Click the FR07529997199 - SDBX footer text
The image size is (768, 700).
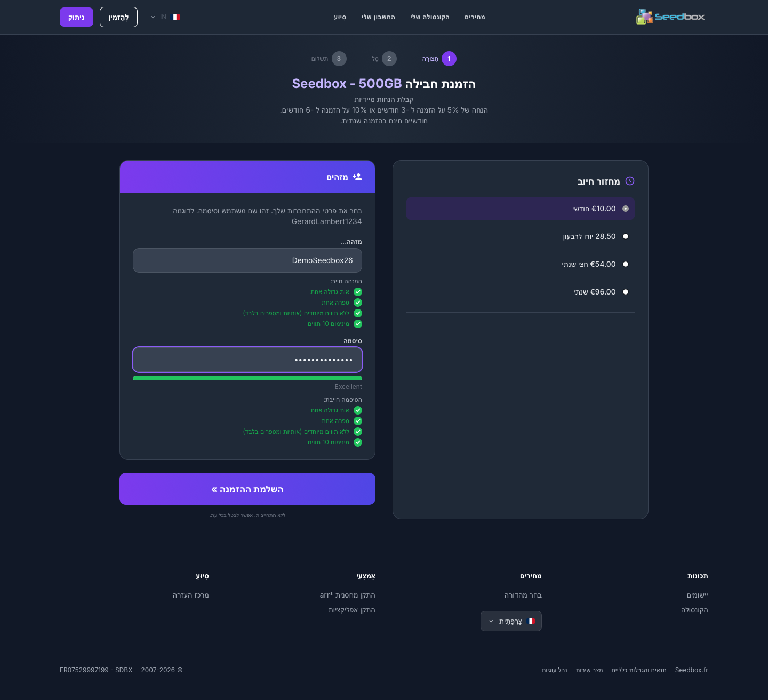point(96,670)
